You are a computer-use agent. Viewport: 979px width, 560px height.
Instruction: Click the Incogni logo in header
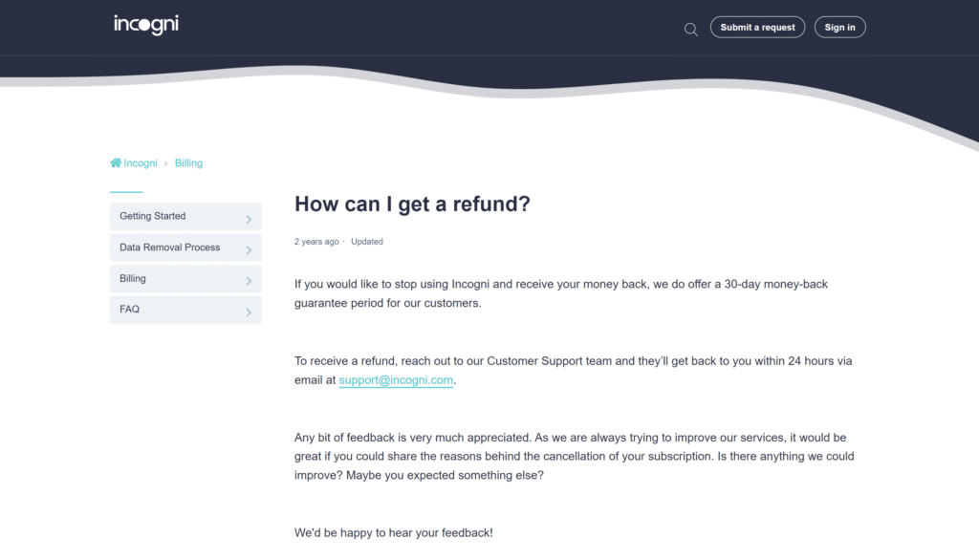[146, 25]
